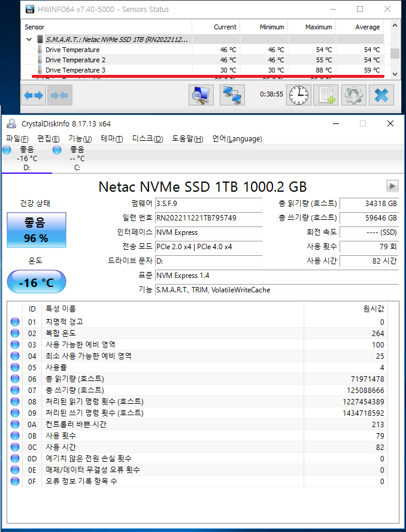Screen dimensions: 406x532
Task: Open the 파일(F) menu
Action: click(17, 139)
